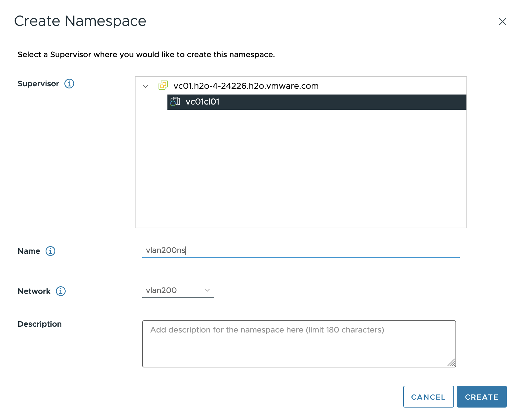Focus the Name input field
The image size is (519, 420).
301,250
